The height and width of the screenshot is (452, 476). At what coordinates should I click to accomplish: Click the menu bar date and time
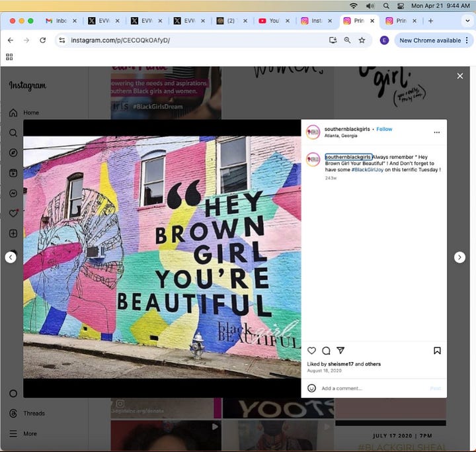(x=440, y=6)
